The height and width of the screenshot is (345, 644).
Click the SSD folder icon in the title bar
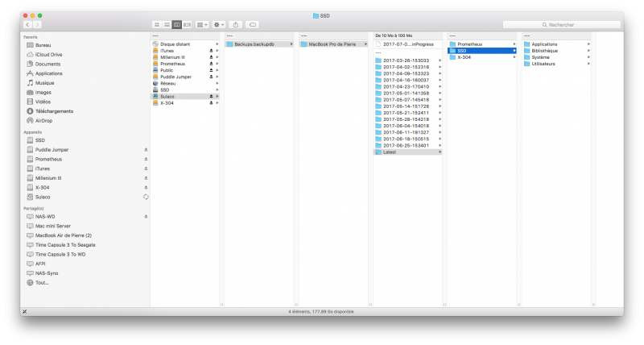pyautogui.click(x=316, y=15)
